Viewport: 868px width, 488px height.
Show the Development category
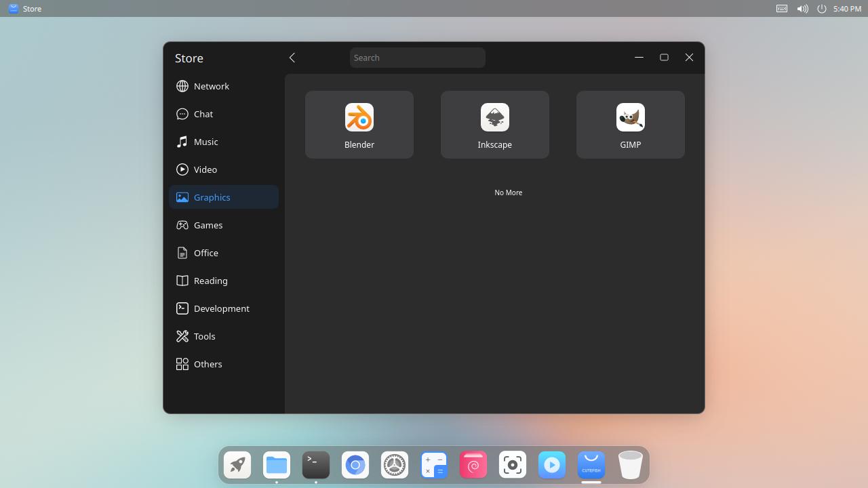224,308
